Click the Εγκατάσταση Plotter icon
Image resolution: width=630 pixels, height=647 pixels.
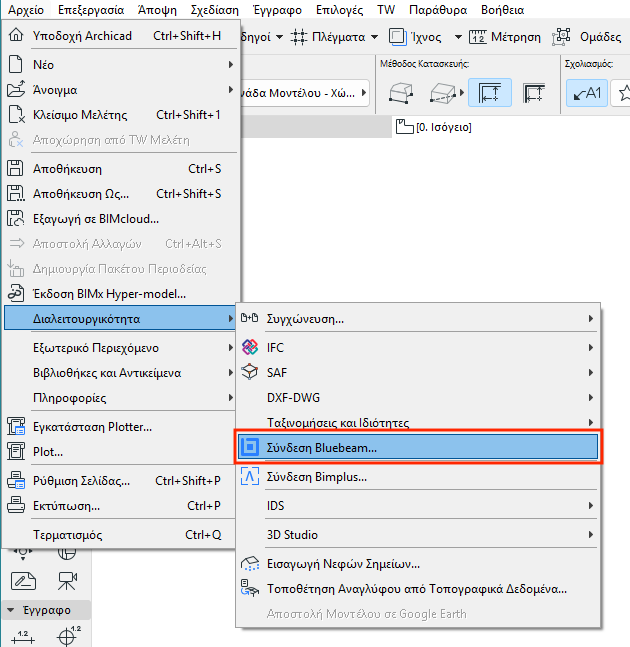(16, 426)
